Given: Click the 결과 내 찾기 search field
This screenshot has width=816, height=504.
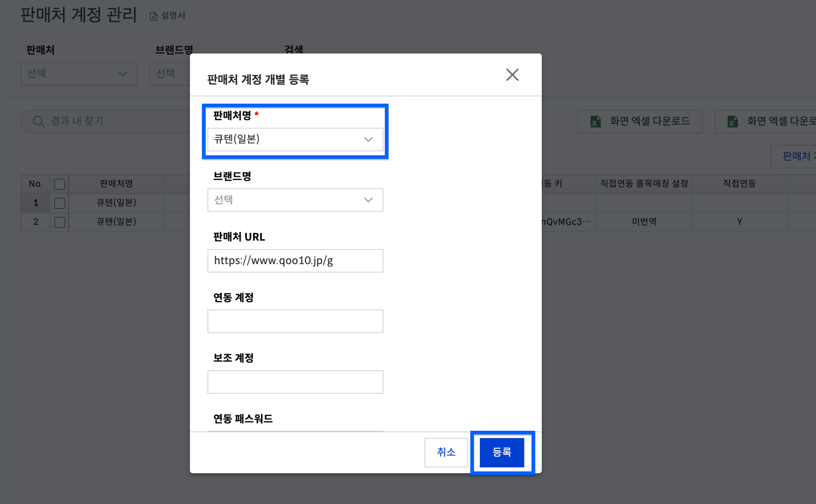Looking at the screenshot, I should click(106, 121).
